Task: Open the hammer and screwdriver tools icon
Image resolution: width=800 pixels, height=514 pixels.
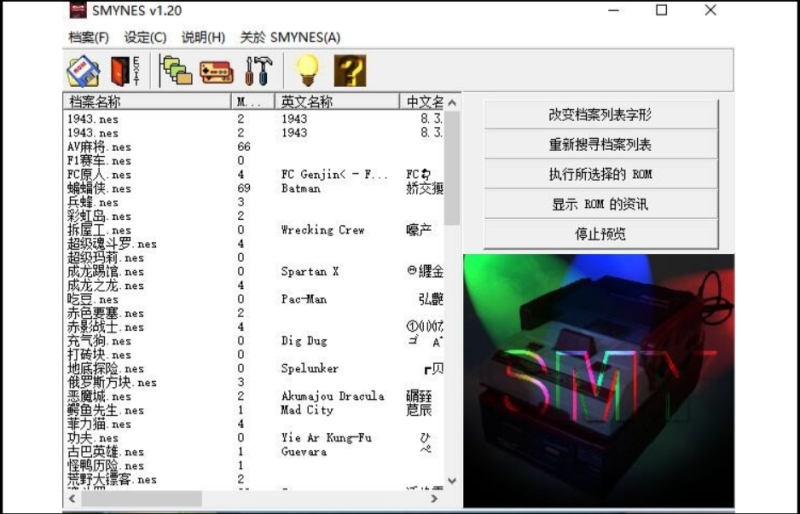Action: pos(259,70)
